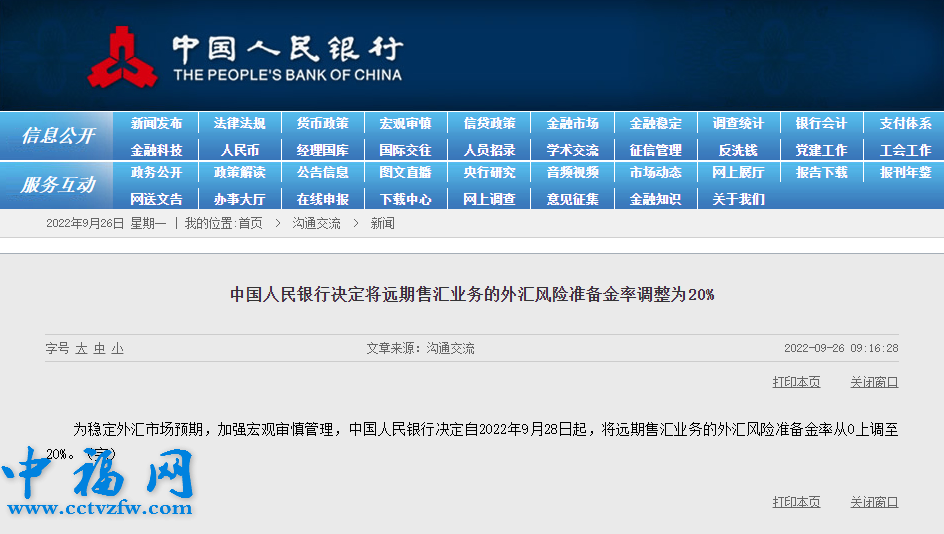Open 支付体系 menu link
This screenshot has width=944, height=534.
pyautogui.click(x=905, y=123)
